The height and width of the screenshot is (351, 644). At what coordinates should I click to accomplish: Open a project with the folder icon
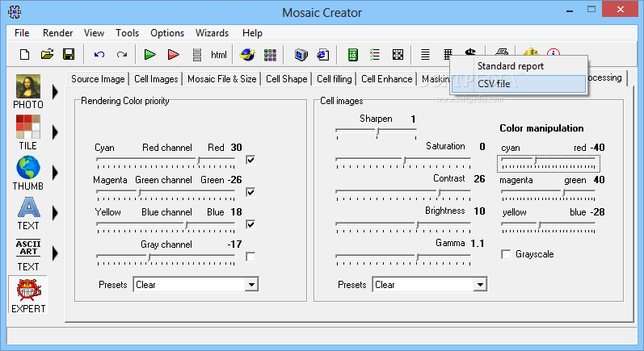coord(47,55)
